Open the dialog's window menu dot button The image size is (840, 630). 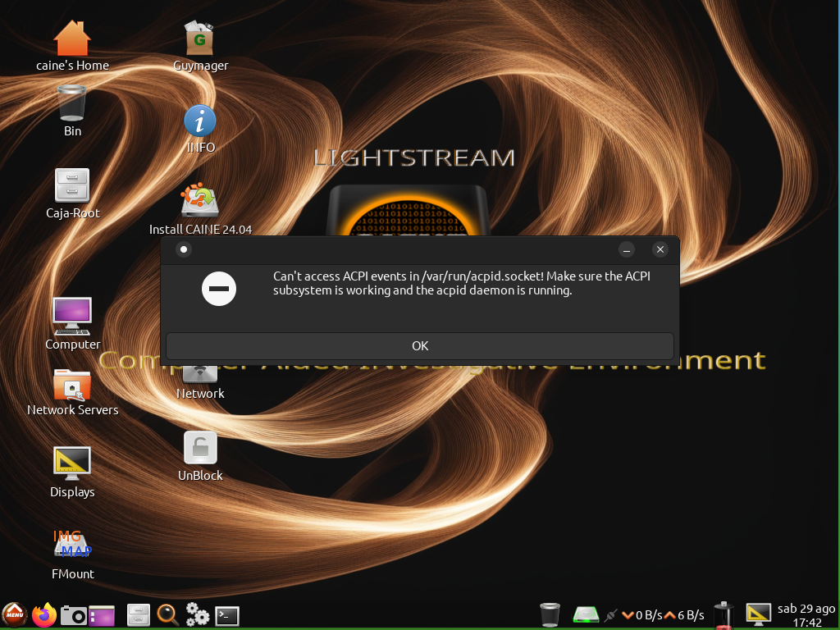tap(184, 249)
